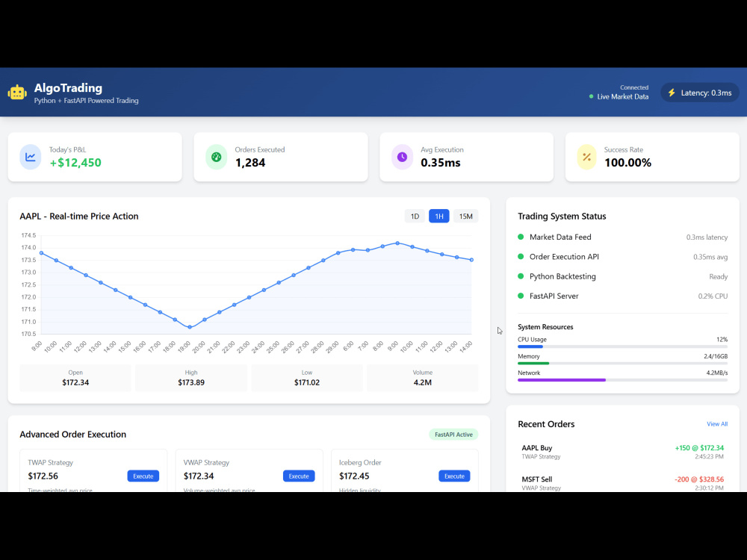The width and height of the screenshot is (747, 560).
Task: Click the lowest chart data point at 19:00
Action: pyautogui.click(x=190, y=327)
